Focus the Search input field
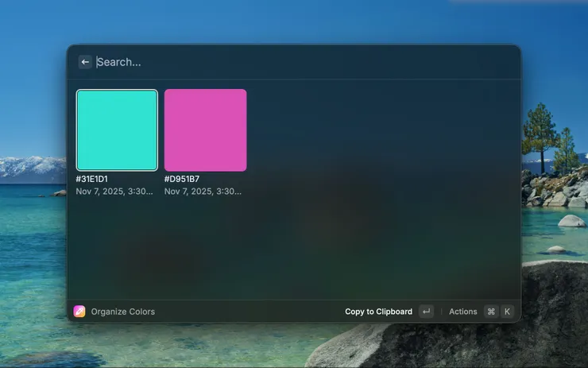This screenshot has height=368, width=588. click(304, 62)
